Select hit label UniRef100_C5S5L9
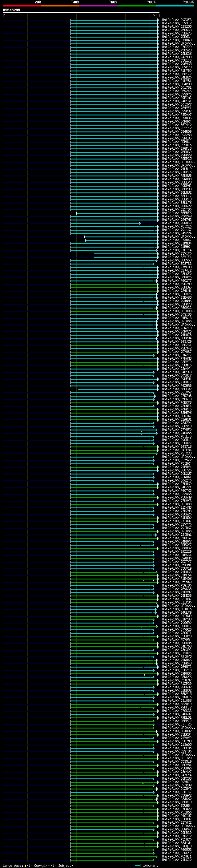197x868 pixels. point(176,762)
